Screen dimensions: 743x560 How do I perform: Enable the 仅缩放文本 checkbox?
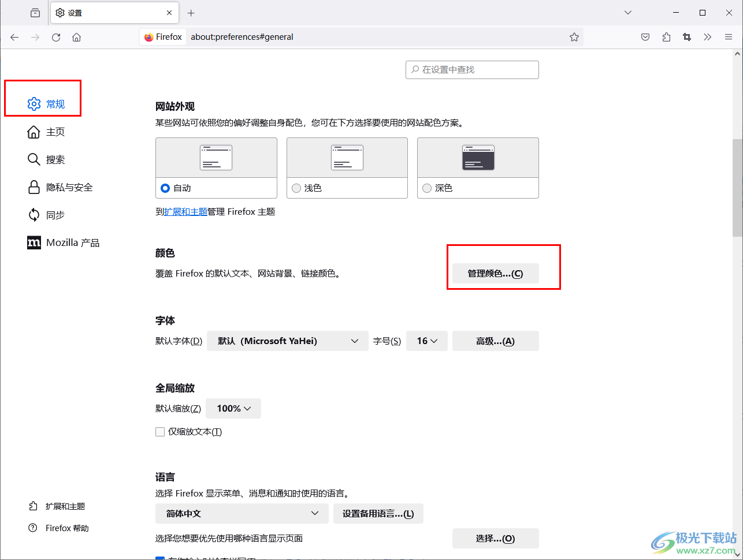click(x=160, y=432)
